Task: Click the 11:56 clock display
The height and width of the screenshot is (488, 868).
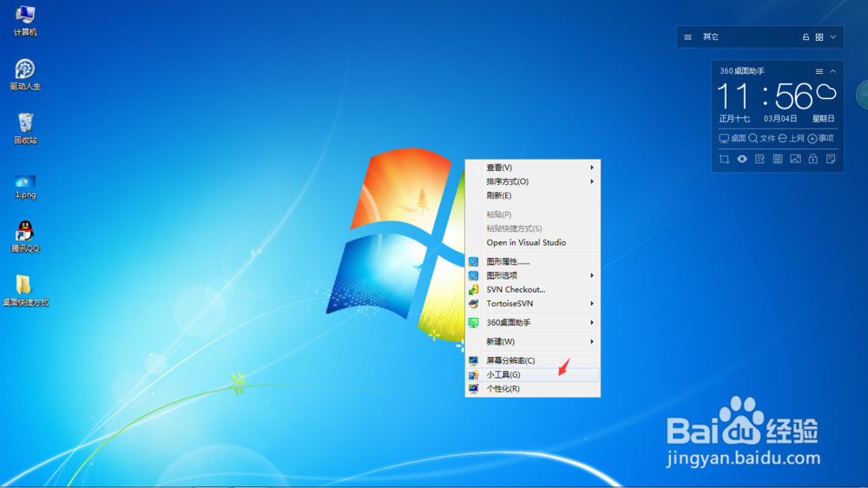Action: pyautogui.click(x=765, y=96)
